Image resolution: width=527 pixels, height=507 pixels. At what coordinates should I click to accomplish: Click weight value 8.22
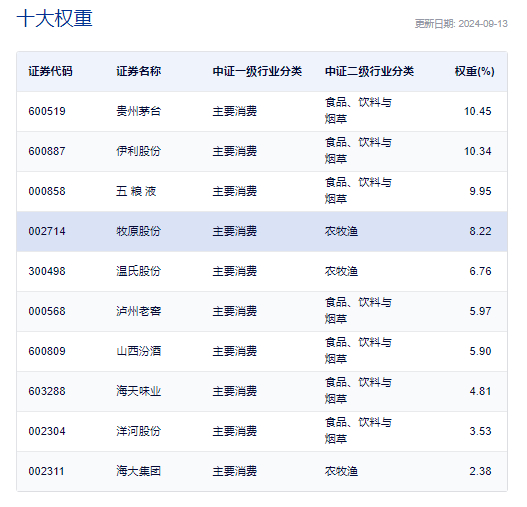(x=480, y=231)
